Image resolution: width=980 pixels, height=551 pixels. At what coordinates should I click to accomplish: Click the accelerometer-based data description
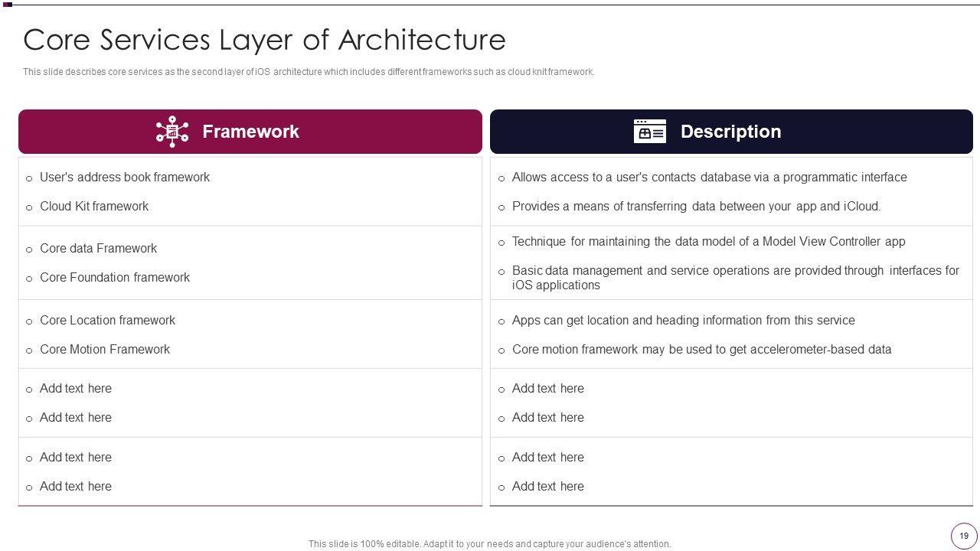(x=701, y=350)
